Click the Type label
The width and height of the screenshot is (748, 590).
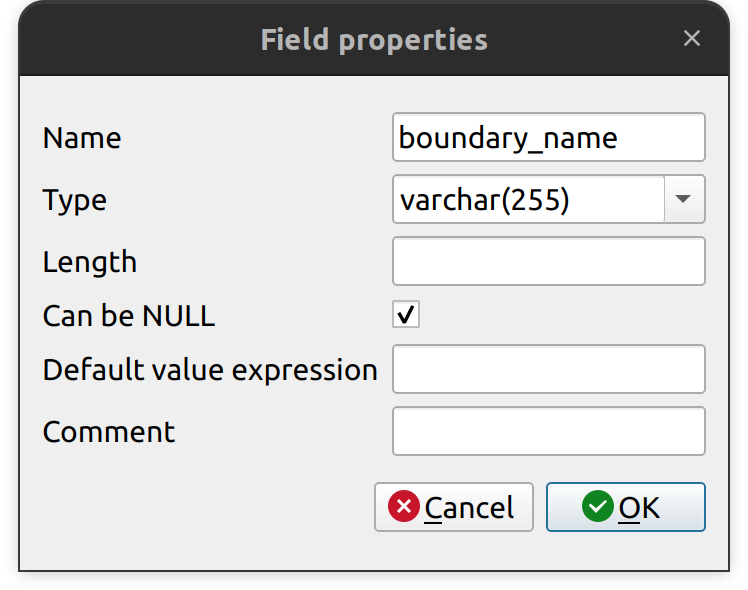click(x=75, y=200)
